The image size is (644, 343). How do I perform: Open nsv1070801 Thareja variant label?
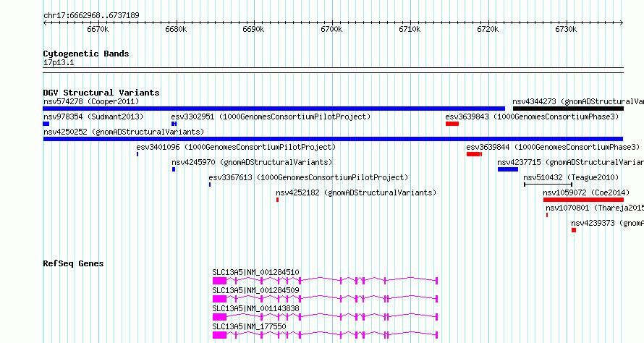click(x=595, y=208)
